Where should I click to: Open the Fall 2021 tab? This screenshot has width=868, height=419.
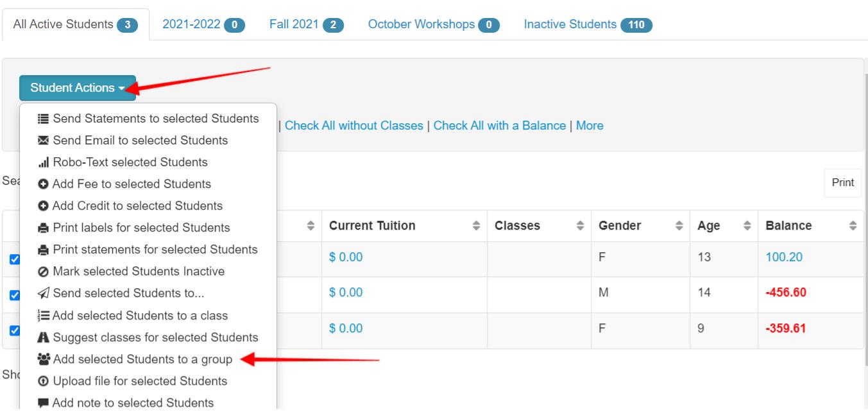pyautogui.click(x=307, y=24)
